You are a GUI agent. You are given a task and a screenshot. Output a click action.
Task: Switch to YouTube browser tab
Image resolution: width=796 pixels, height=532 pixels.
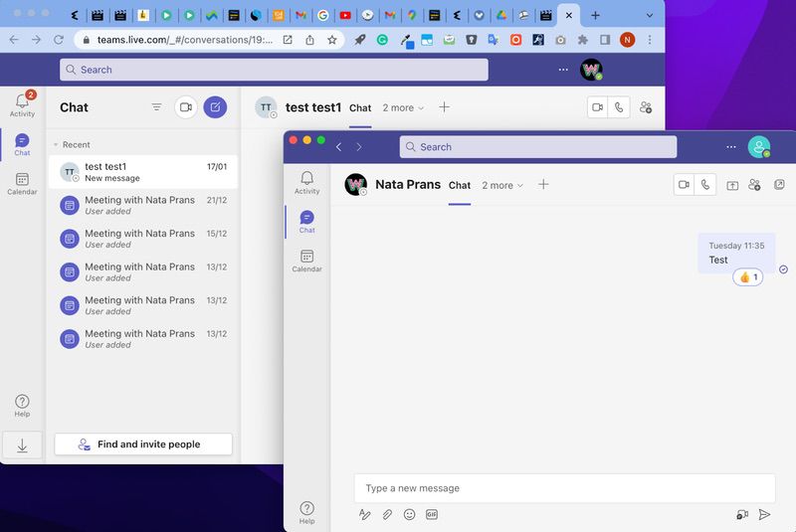(x=345, y=16)
